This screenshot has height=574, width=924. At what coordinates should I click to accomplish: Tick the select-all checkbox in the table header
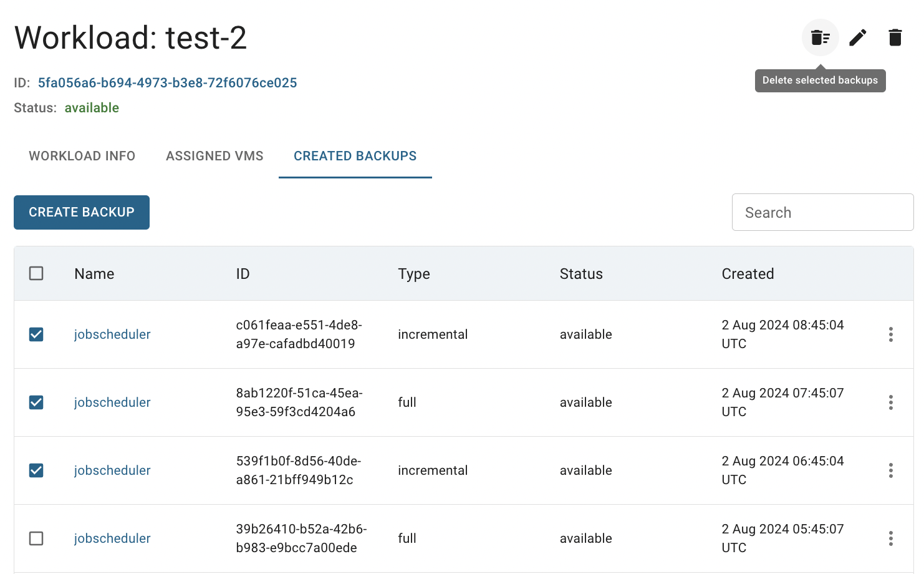pyautogui.click(x=36, y=273)
